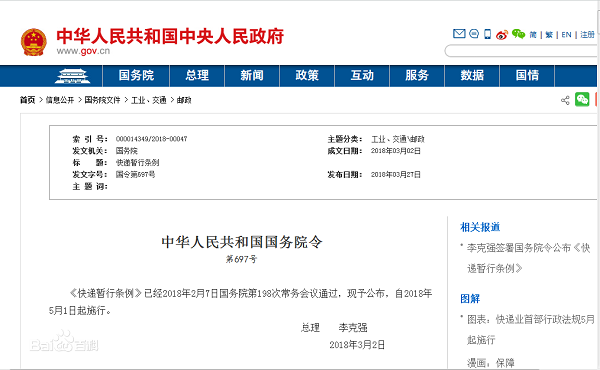Click the 首页 breadcrumb link

tap(28, 100)
